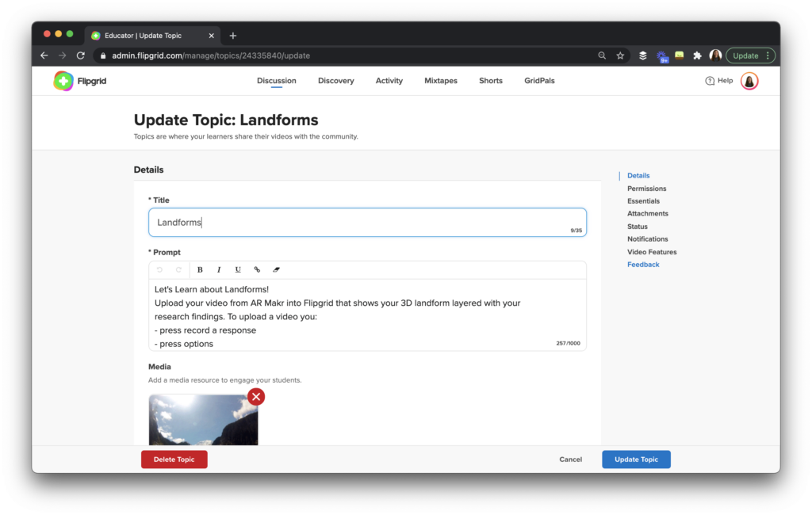Open the Video Features settings link
Viewport: 812px width, 515px height.
(651, 251)
